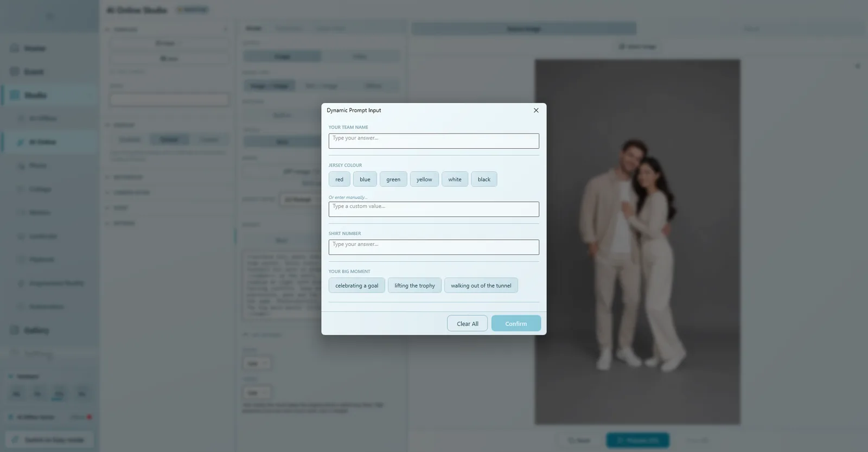The image size is (868, 452).
Task: Choose the blue jersey colour chip
Action: [365, 180]
